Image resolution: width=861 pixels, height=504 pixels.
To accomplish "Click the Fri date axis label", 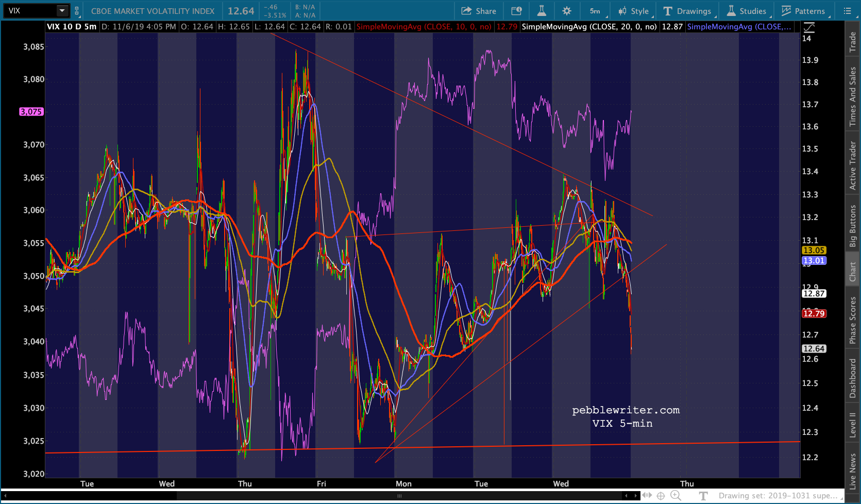I will pos(322,484).
